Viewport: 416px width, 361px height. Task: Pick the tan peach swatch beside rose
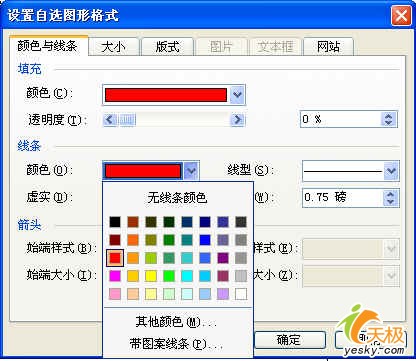[x=133, y=294]
